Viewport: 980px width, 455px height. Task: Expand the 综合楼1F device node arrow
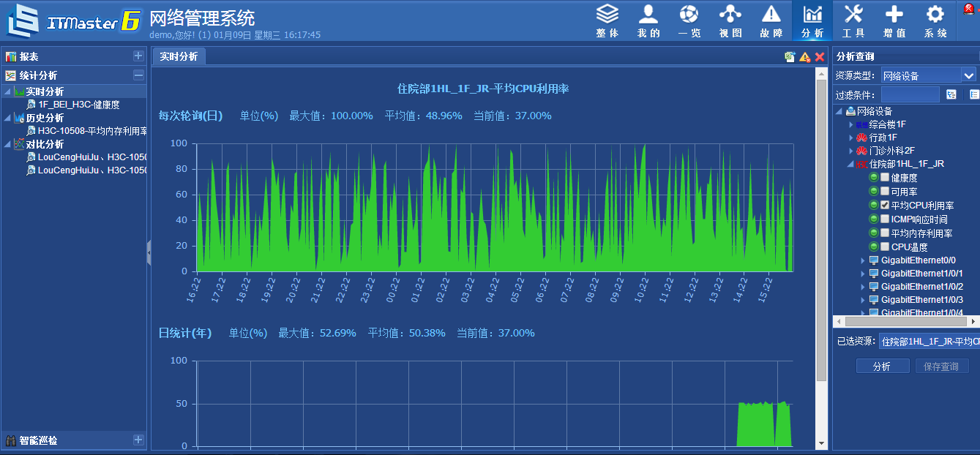click(851, 125)
